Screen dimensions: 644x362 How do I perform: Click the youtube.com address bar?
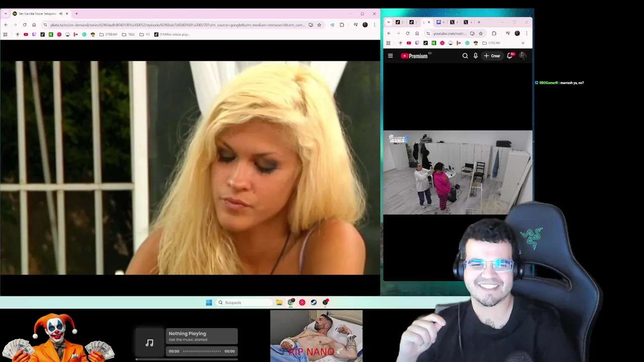point(449,33)
